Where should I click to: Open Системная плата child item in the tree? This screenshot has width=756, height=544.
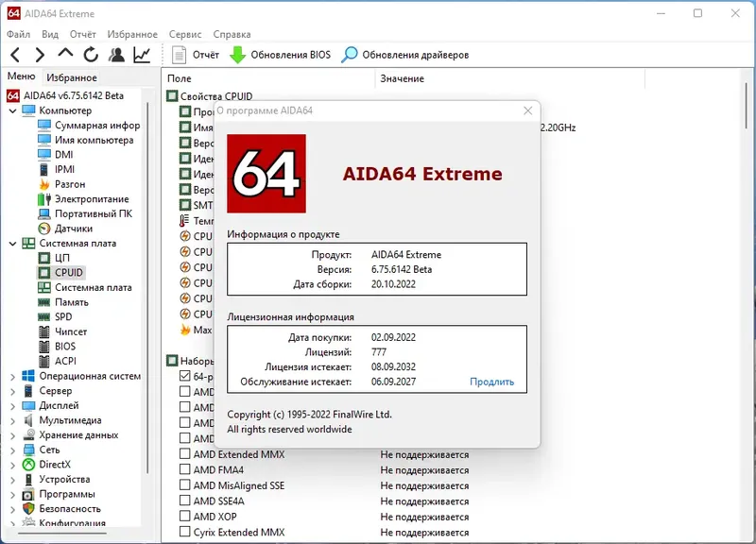click(85, 288)
